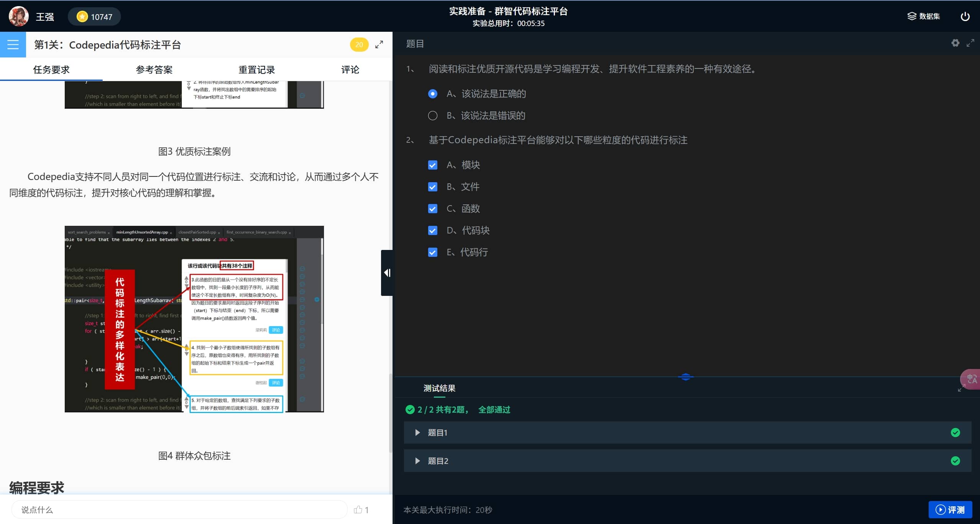Screen dimensions: 980x524
Task: Expand the 题目1 result row
Action: [687, 433]
